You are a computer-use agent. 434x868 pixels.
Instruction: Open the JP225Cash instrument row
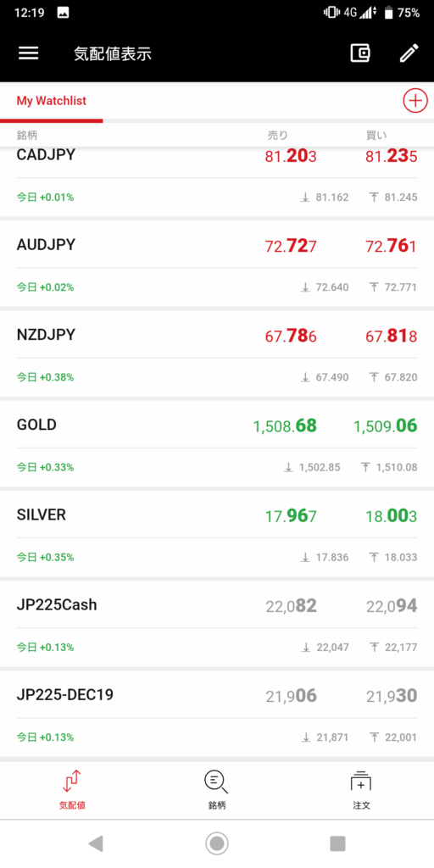[x=217, y=624]
